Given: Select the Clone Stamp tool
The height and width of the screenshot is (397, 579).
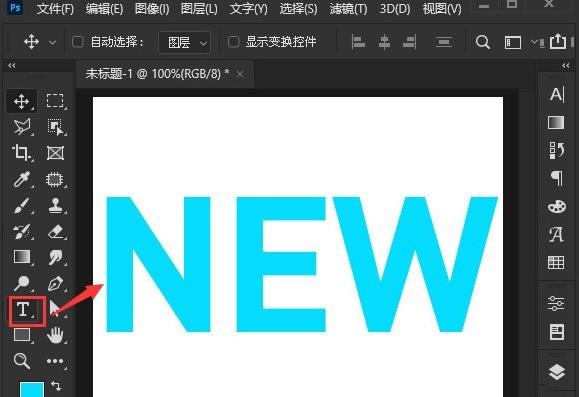Looking at the screenshot, I should tap(55, 206).
